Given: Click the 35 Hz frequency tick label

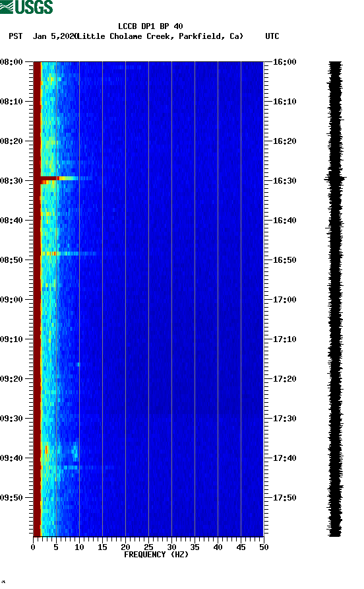Looking at the screenshot, I should (x=195, y=547).
